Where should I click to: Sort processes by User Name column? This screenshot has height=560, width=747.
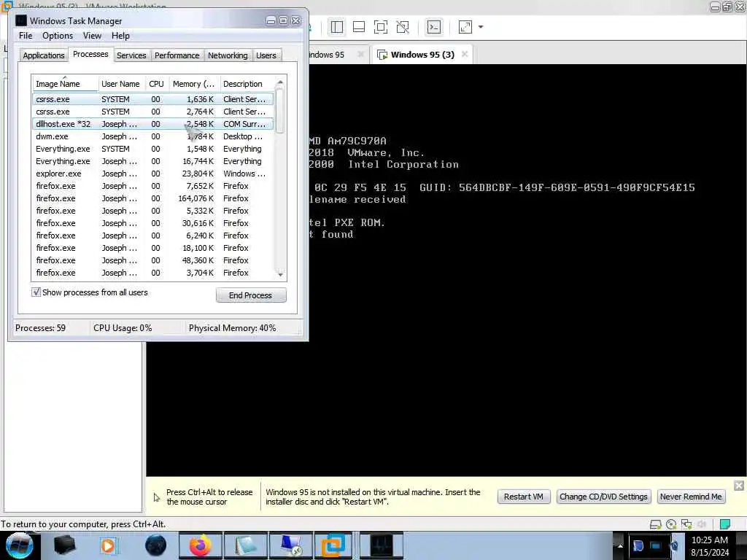point(122,84)
